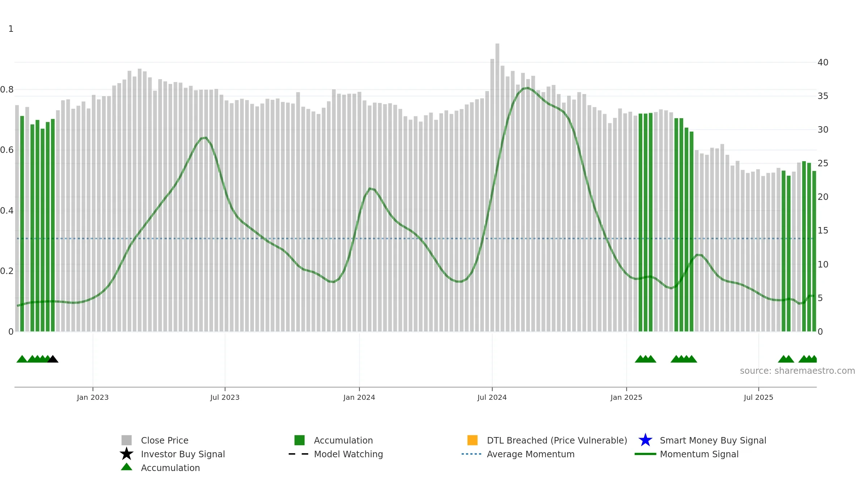The height and width of the screenshot is (488, 868).
Task: Click the orange DTL Breached legend swatch
Action: click(472, 440)
